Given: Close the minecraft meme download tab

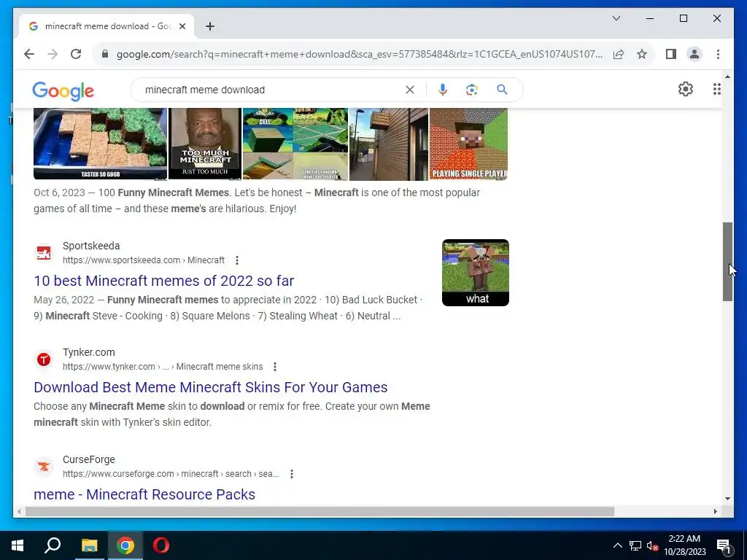Looking at the screenshot, I should click(182, 26).
